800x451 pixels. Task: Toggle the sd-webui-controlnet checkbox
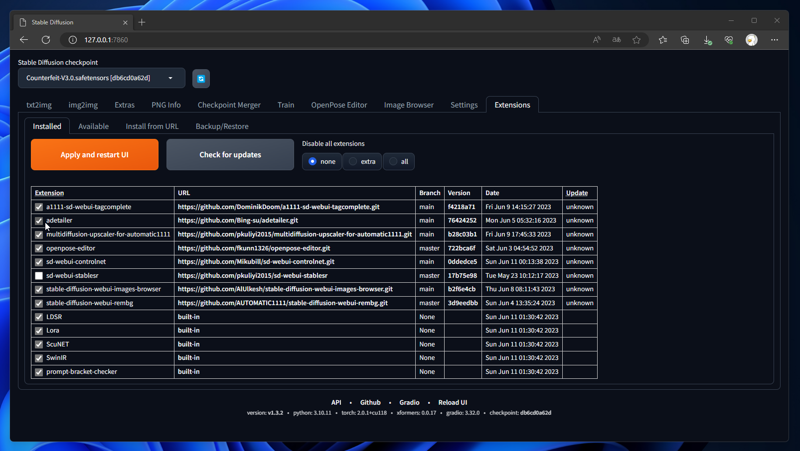pyautogui.click(x=39, y=262)
